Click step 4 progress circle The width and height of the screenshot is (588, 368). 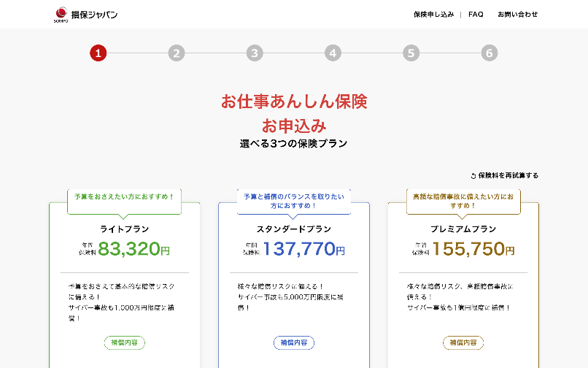tap(333, 53)
